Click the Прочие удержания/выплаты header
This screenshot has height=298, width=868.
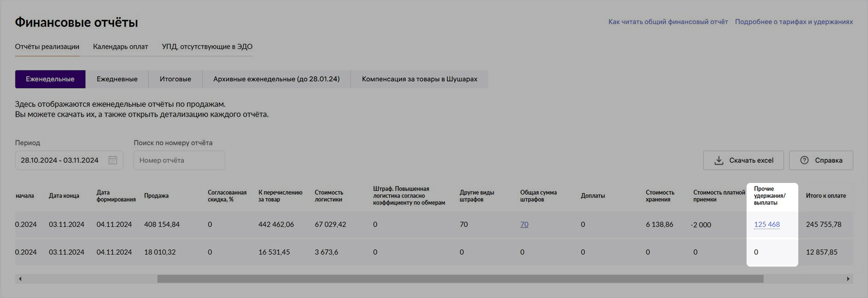(x=770, y=196)
